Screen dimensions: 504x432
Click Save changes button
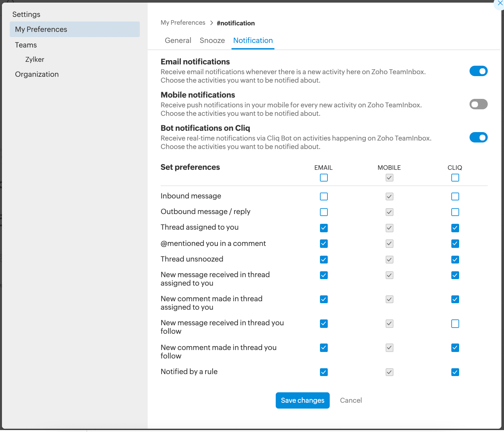(x=302, y=400)
